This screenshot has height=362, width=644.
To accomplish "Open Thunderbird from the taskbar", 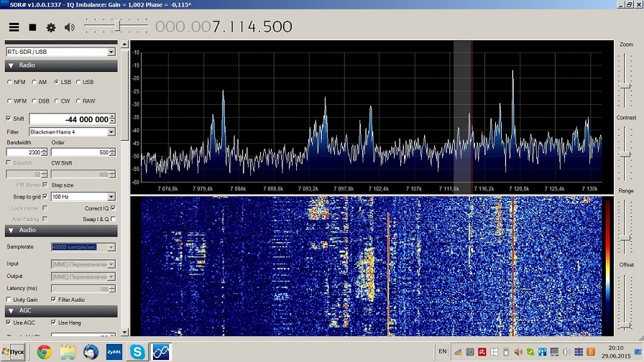I will (x=91, y=352).
